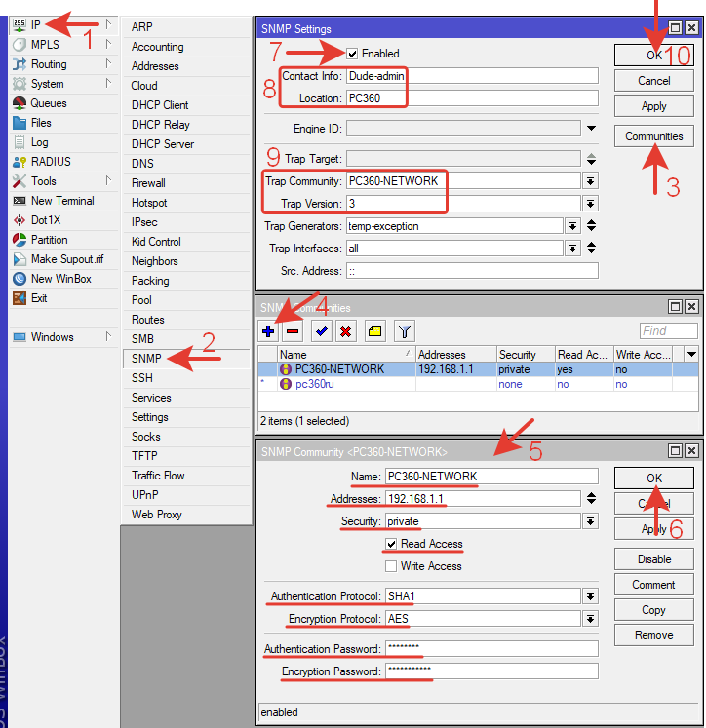Open the SNMP submenu item

click(x=186, y=359)
